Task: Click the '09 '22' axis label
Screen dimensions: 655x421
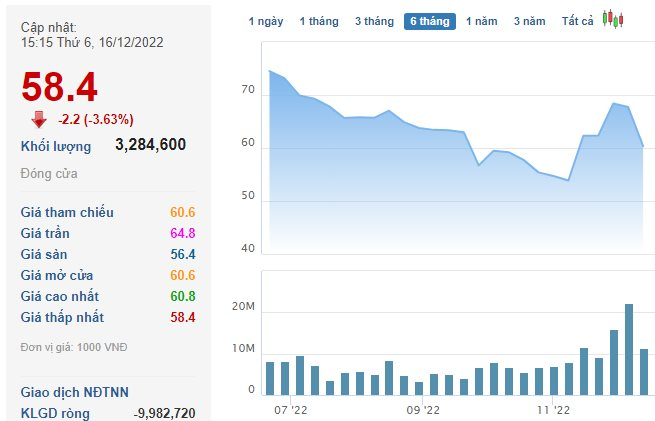Action: click(x=423, y=409)
